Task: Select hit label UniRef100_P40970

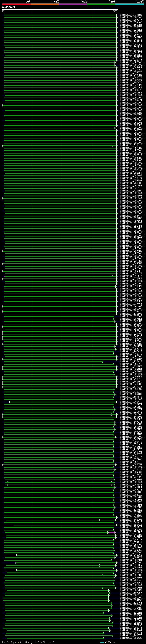Action: tap(131, 354)
